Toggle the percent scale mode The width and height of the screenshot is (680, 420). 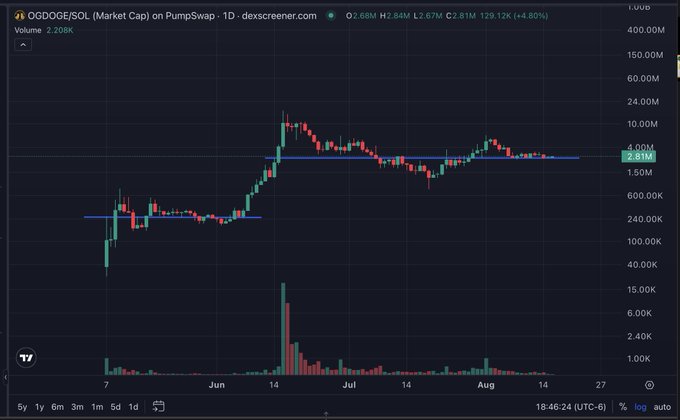click(x=623, y=407)
